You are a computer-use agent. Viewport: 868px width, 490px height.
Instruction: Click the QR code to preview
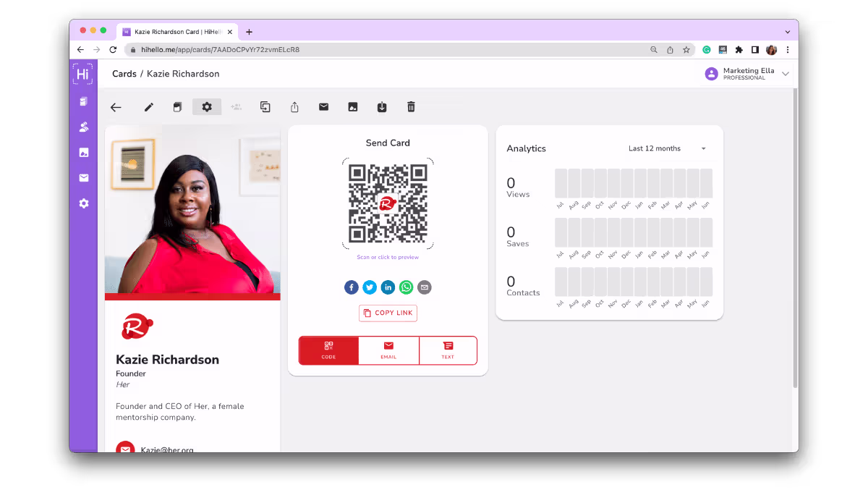click(388, 203)
